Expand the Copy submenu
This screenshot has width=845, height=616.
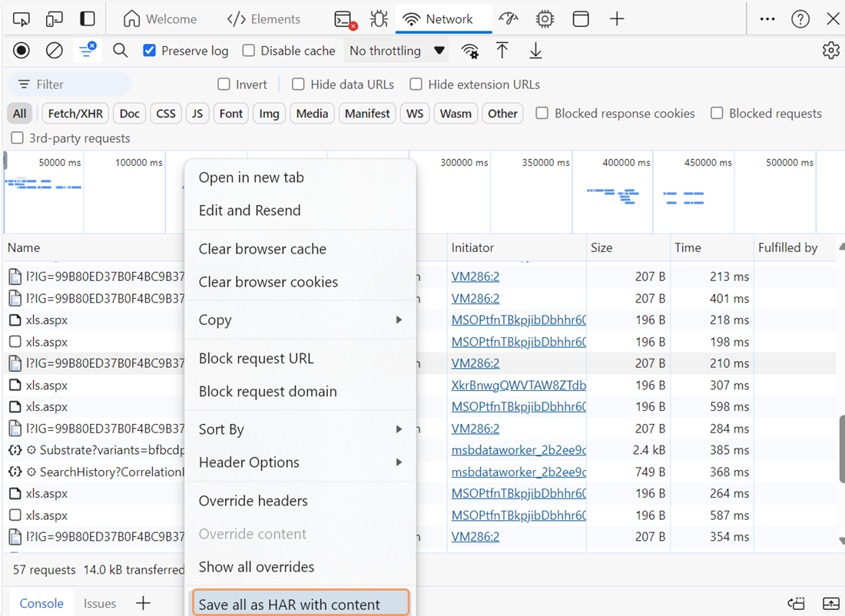click(300, 320)
